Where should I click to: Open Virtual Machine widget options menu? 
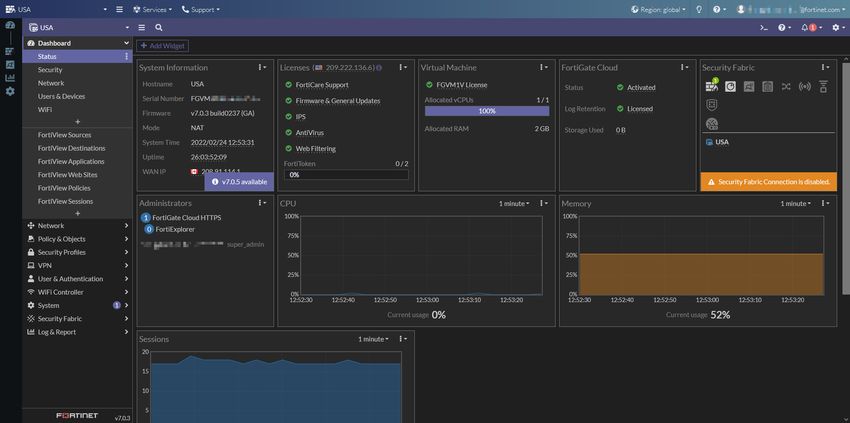tap(543, 67)
